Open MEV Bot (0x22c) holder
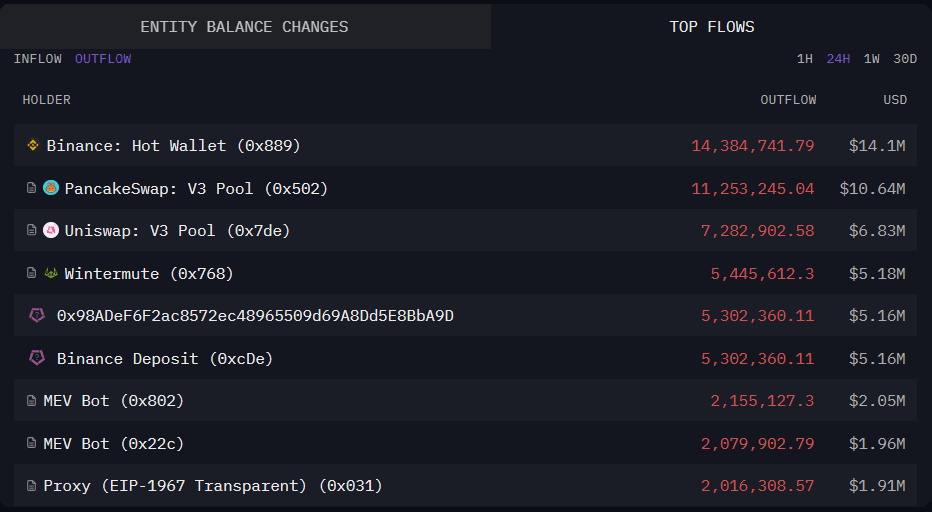Viewport: 932px width, 512px height. point(114,444)
